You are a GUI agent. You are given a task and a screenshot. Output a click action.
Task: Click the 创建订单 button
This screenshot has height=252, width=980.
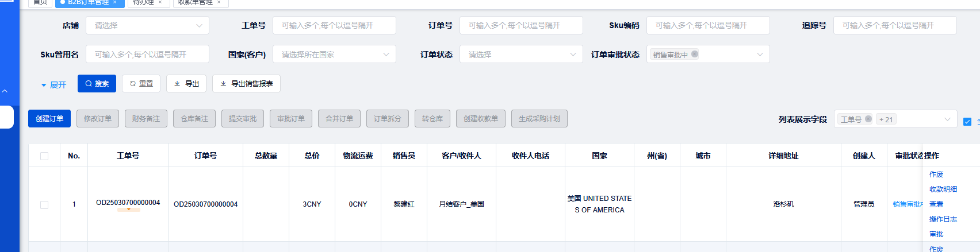49,119
